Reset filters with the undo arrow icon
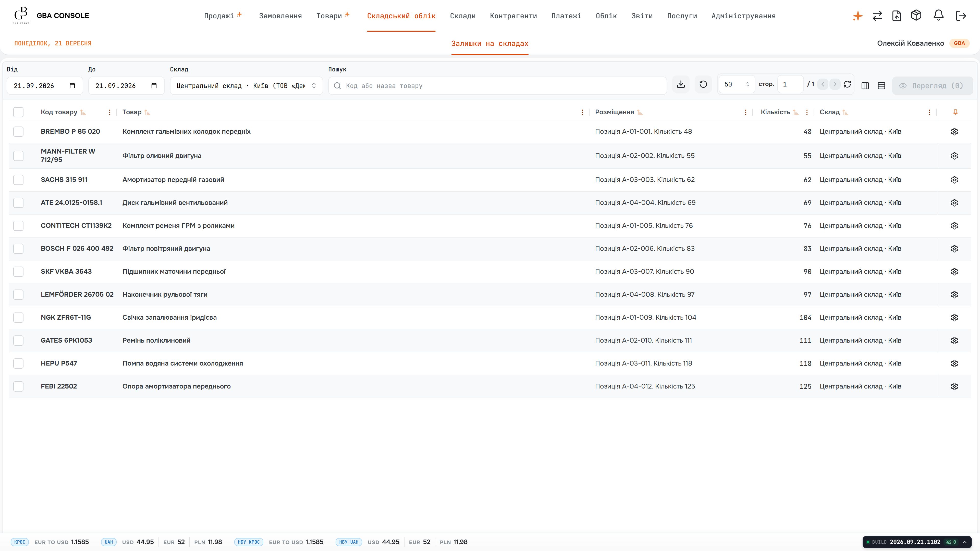 click(703, 84)
